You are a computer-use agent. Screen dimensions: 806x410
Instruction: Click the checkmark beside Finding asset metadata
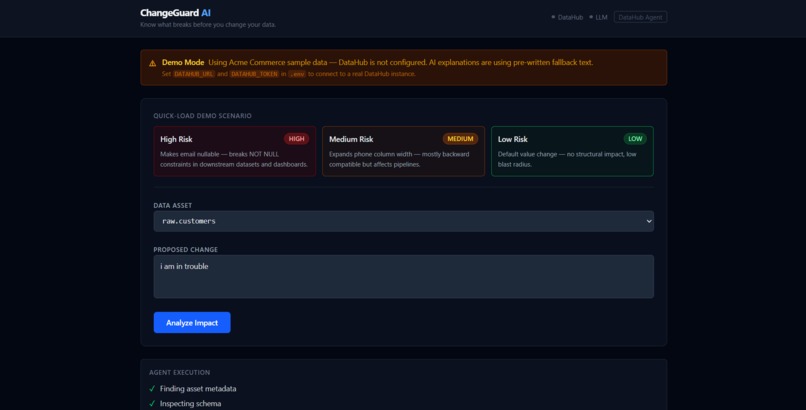(152, 389)
